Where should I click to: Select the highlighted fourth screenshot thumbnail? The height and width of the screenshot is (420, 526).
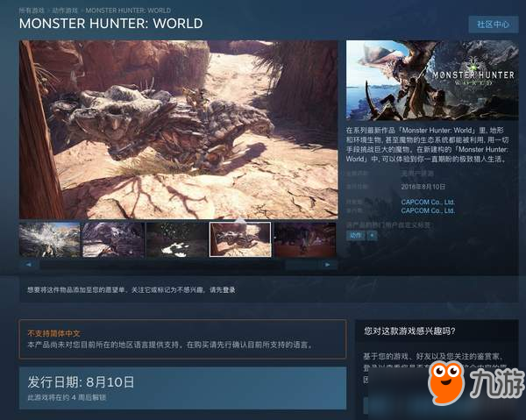(239, 238)
